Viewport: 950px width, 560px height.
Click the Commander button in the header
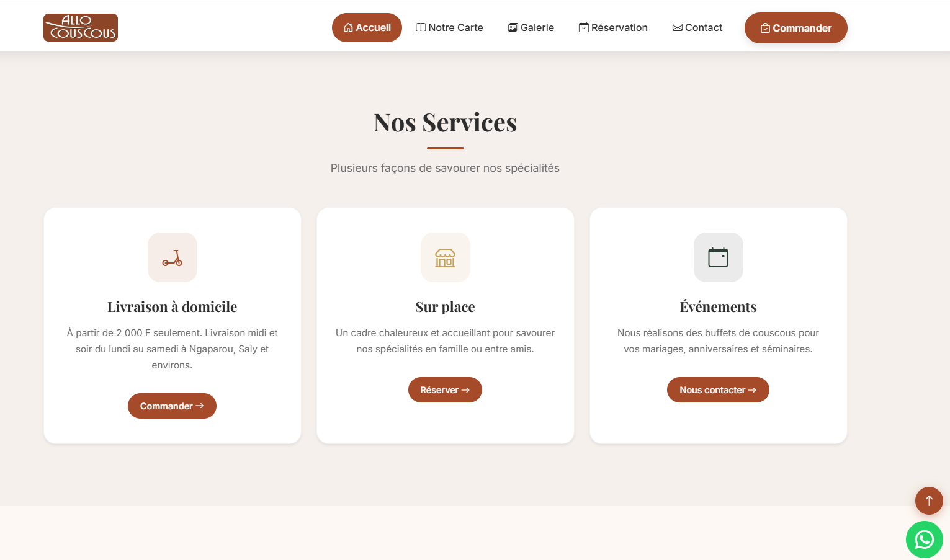795,28
